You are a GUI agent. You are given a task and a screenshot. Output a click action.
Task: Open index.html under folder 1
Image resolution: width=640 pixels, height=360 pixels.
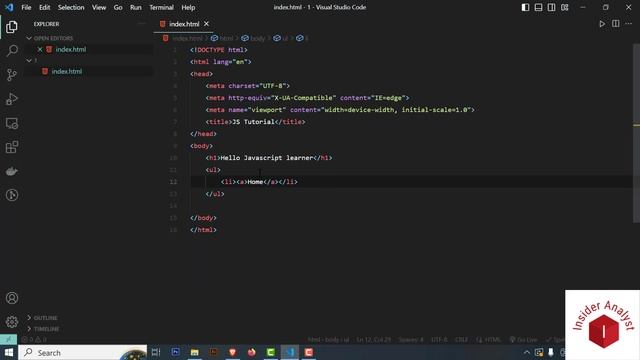67,71
